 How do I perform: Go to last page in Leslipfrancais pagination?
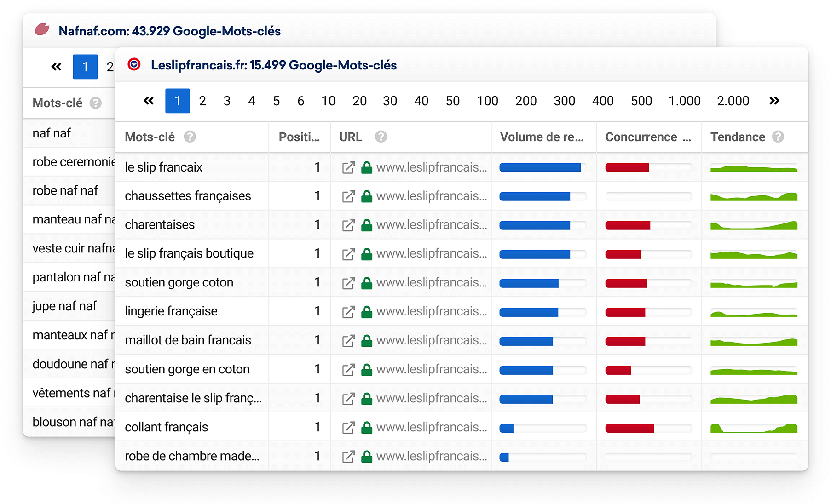pyautogui.click(x=774, y=101)
